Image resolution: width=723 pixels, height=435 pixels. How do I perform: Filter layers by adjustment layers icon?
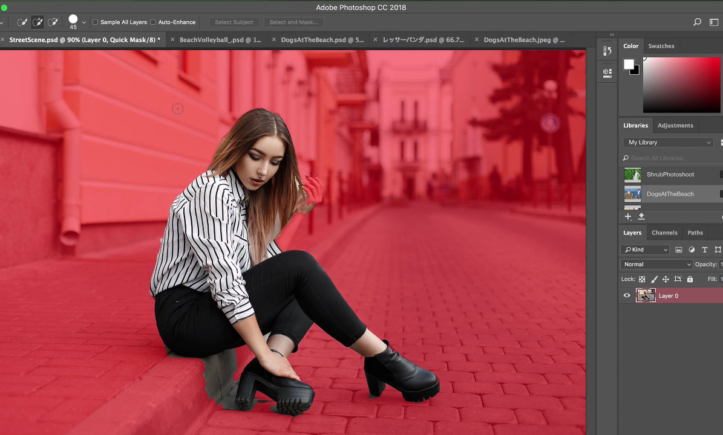(x=692, y=250)
